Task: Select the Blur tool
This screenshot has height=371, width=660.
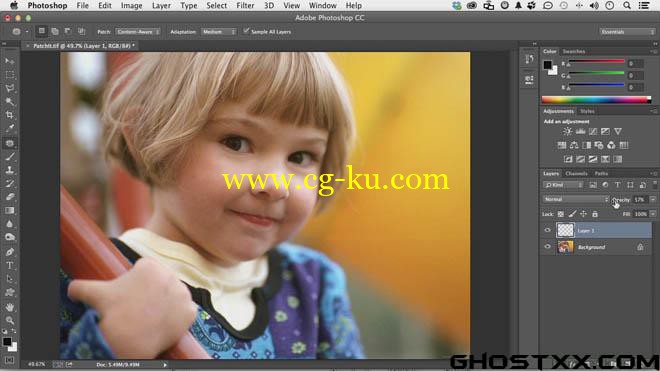Action: click(x=9, y=224)
